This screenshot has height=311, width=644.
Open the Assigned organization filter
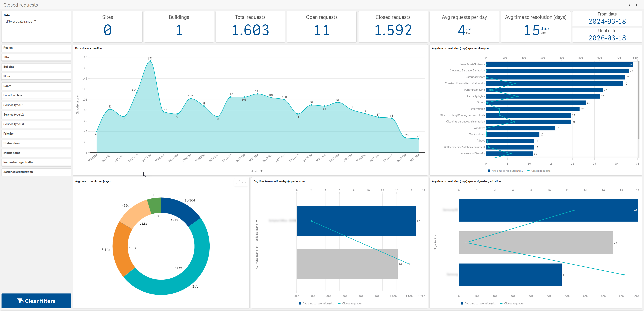pos(36,172)
